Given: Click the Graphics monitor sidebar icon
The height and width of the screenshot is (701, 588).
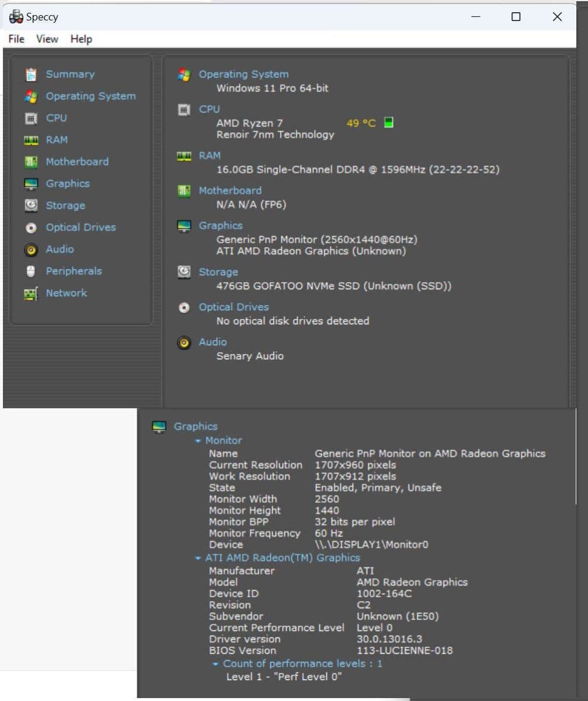Looking at the screenshot, I should coord(31,184).
